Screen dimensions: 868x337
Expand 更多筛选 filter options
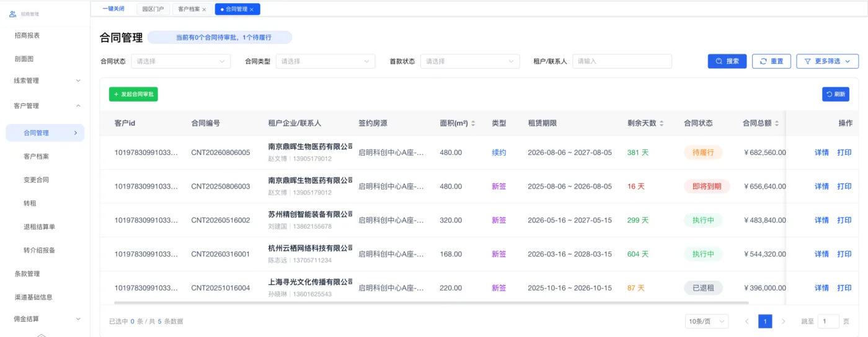click(827, 61)
